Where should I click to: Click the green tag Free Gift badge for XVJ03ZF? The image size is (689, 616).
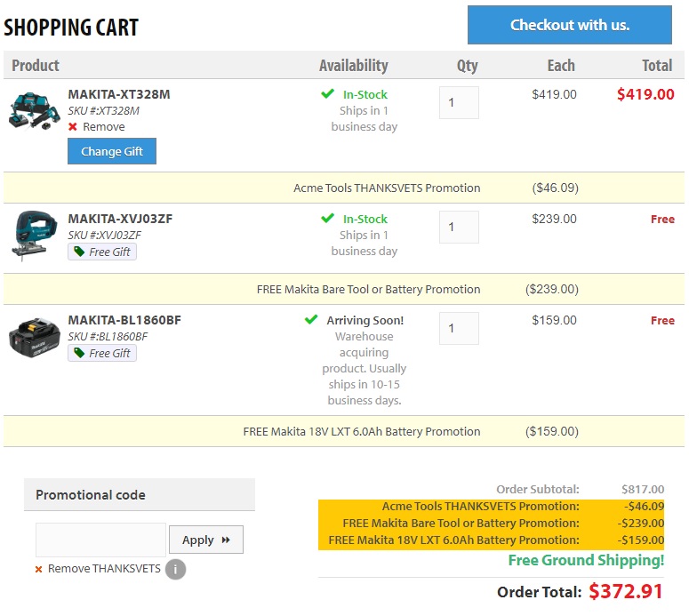click(x=102, y=252)
